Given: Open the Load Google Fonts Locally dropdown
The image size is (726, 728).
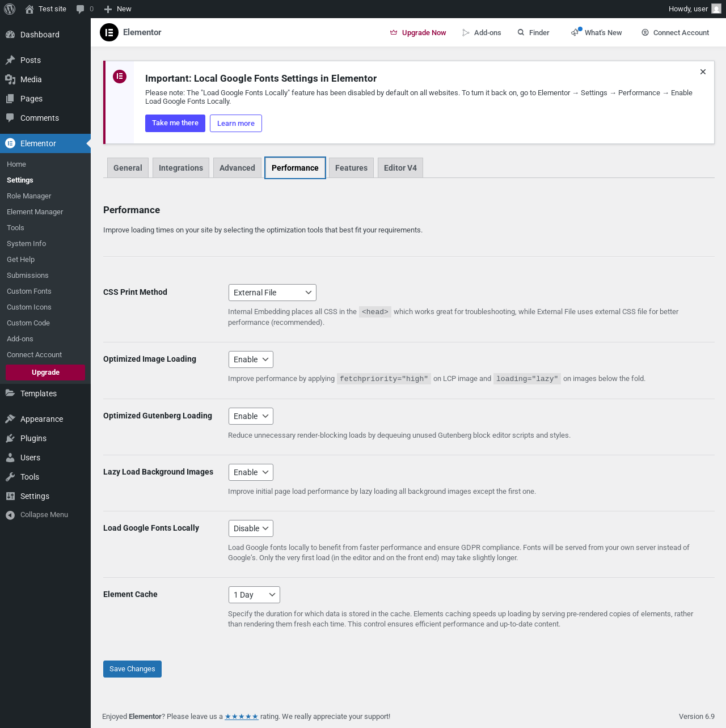Looking at the screenshot, I should click(x=251, y=528).
